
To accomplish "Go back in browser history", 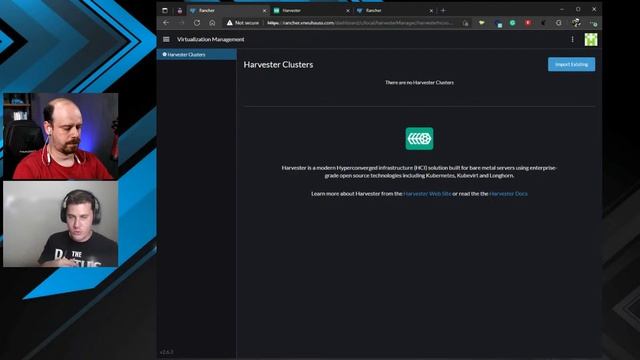I will pyautogui.click(x=166, y=23).
